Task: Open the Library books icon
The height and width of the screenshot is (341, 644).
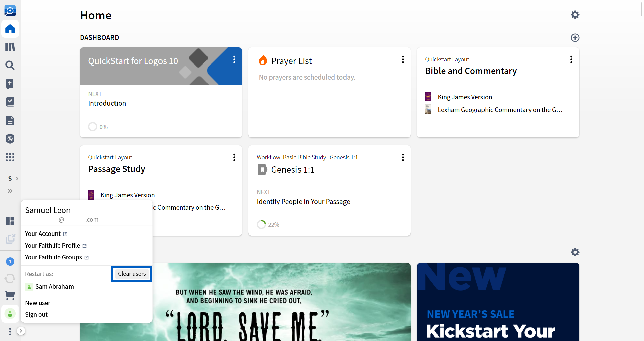Action: [x=10, y=47]
